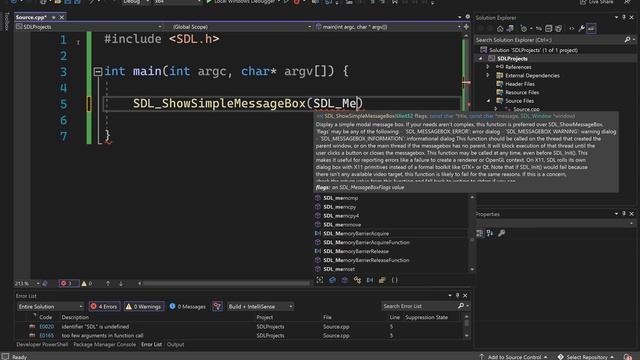Expand References node in Solution Explorer

[487, 67]
